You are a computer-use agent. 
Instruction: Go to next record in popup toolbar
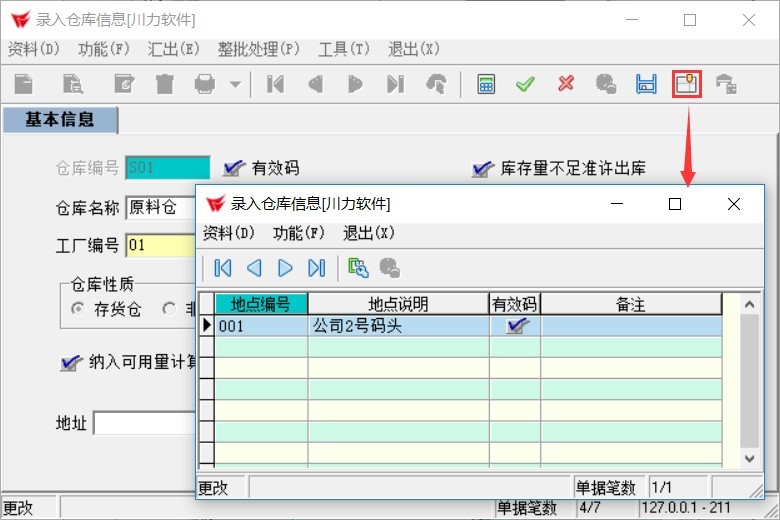coord(285,268)
